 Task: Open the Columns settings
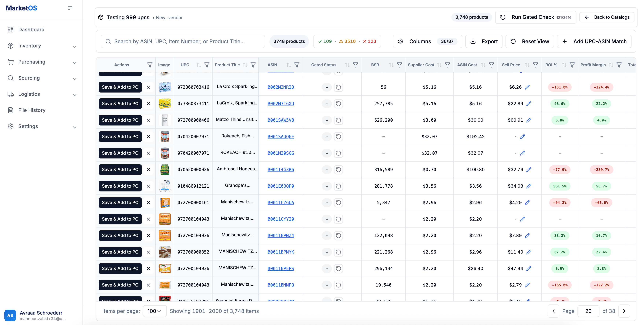(427, 42)
